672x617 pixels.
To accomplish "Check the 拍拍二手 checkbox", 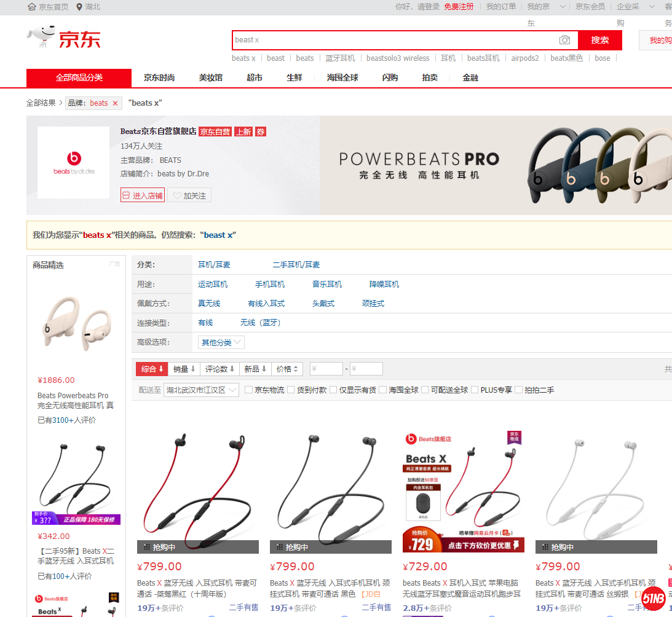I will click(x=518, y=390).
